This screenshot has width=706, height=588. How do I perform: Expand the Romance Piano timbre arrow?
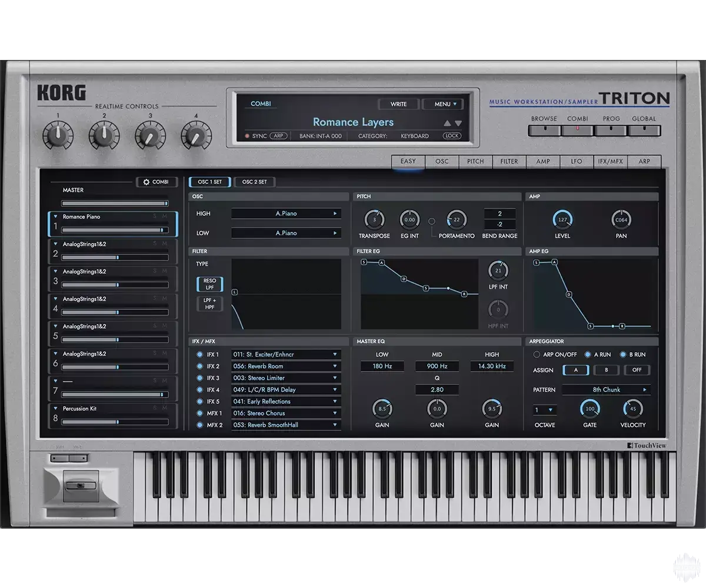tap(56, 216)
